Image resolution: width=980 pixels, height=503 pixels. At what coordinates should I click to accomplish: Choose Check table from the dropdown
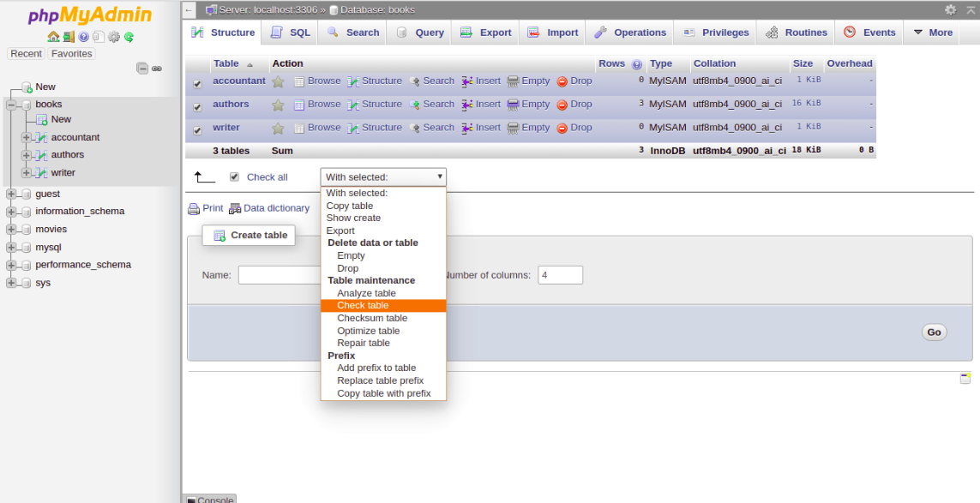383,306
